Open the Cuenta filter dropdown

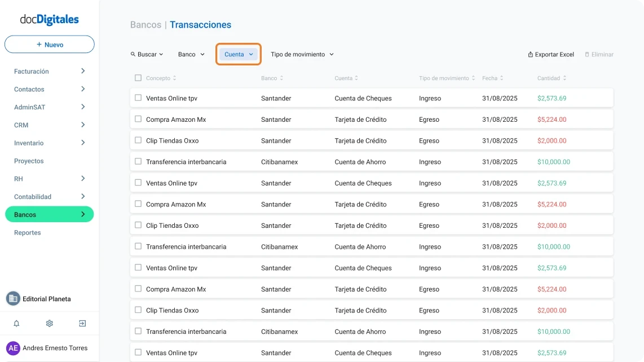pos(238,54)
